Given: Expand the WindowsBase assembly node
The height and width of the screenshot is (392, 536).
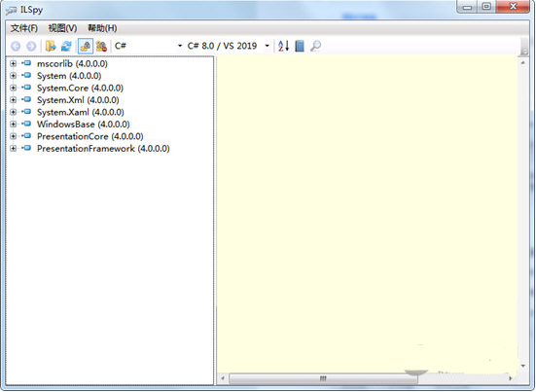Looking at the screenshot, I should [x=14, y=125].
